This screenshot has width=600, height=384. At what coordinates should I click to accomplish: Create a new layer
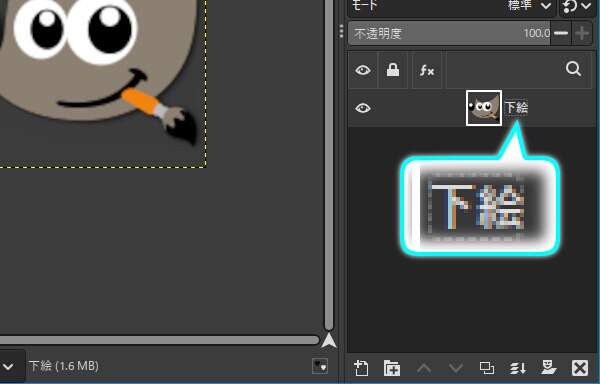[x=361, y=368]
